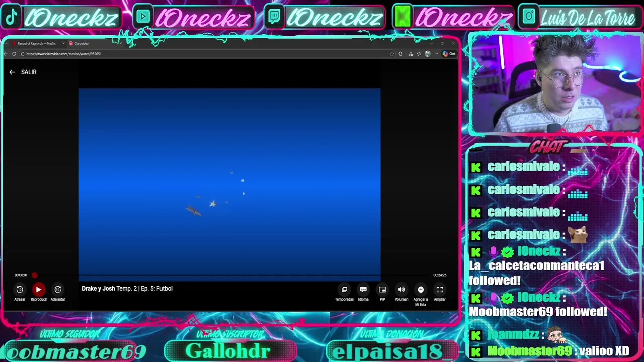Click the Luis De La Torre Instagram handle
The width and height of the screenshot is (644, 362).
[588, 18]
